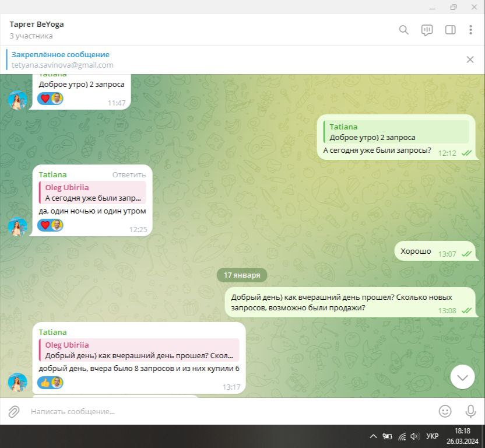Click the Ответить button on Tatiana's message
The image size is (485, 448).
(129, 175)
